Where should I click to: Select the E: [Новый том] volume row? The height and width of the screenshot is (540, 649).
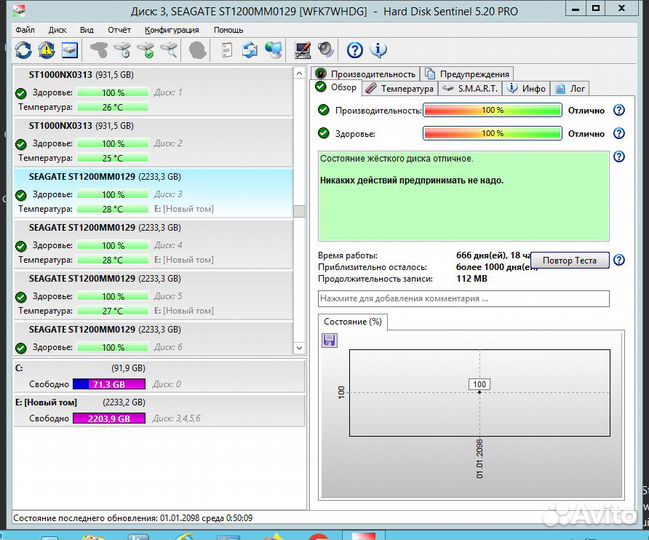pyautogui.click(x=159, y=410)
